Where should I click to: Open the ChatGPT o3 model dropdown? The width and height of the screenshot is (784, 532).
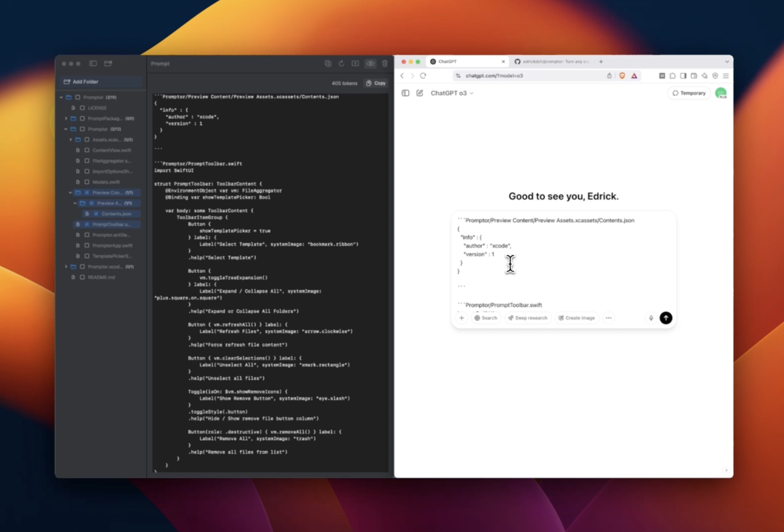coord(452,93)
